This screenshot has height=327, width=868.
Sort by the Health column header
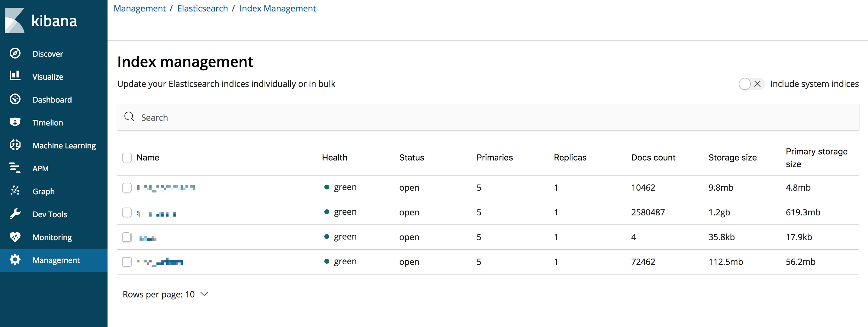pos(334,157)
